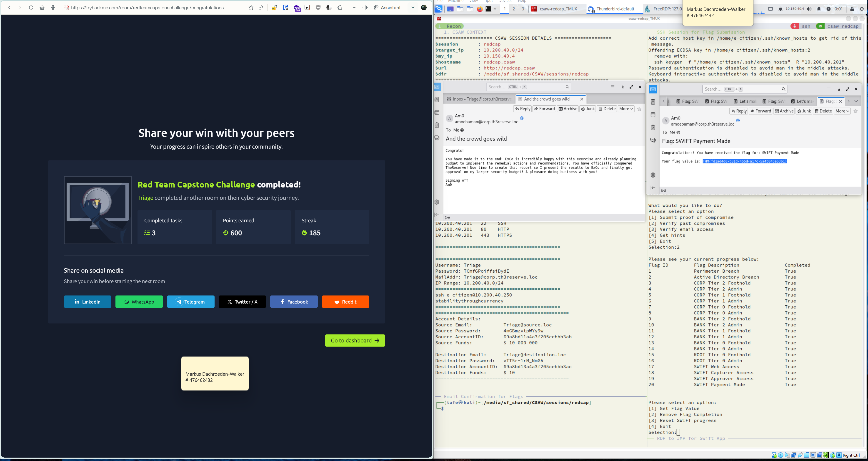The width and height of the screenshot is (868, 461).
Task: Switch to workspace 2 in Kali panel
Action: (513, 9)
